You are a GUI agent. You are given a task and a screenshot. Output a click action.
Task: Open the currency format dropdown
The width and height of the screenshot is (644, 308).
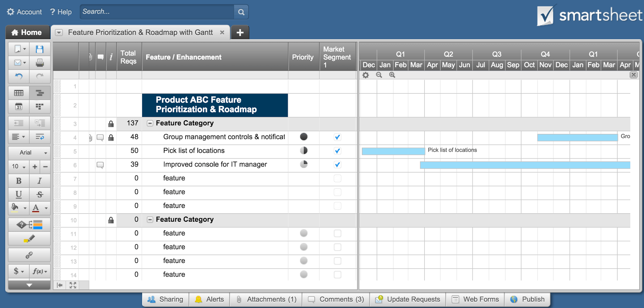(x=19, y=271)
